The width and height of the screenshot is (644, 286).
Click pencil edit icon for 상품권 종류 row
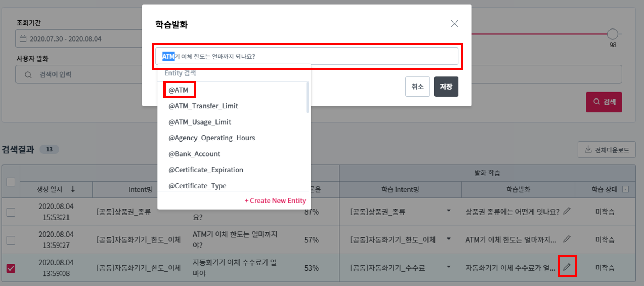(x=566, y=211)
